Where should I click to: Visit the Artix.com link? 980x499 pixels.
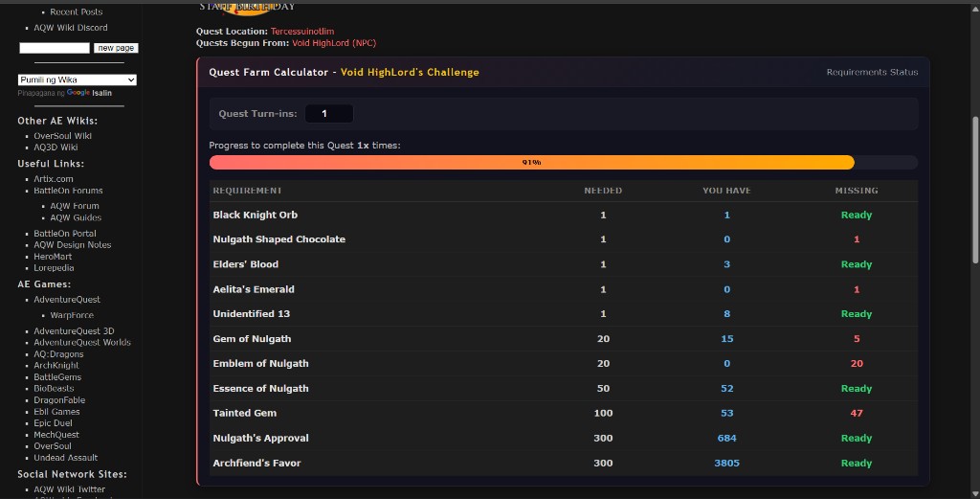(54, 179)
